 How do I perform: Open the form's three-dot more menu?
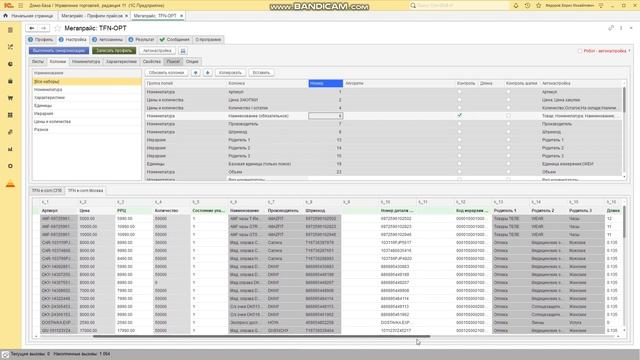coord(621,28)
